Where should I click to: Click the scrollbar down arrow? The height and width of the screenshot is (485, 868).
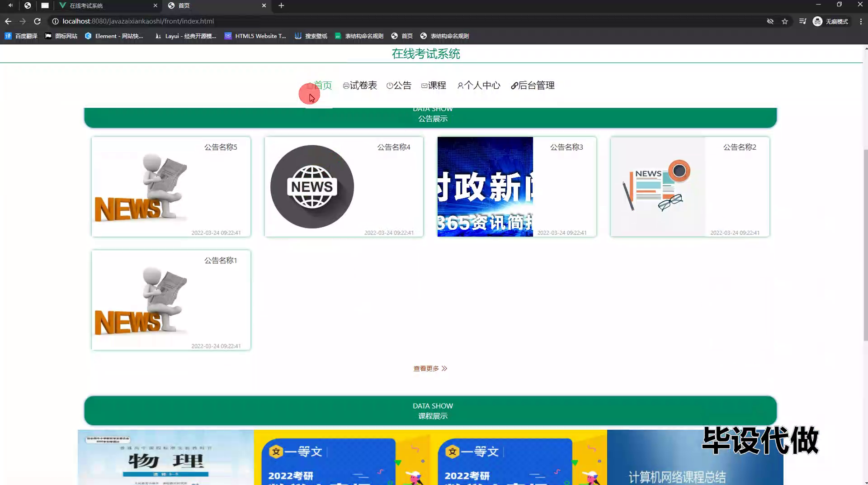[865, 482]
